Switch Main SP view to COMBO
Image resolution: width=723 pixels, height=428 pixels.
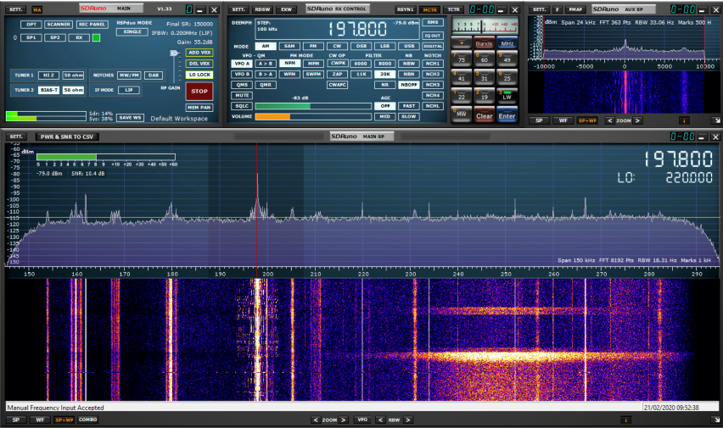pyautogui.click(x=88, y=420)
